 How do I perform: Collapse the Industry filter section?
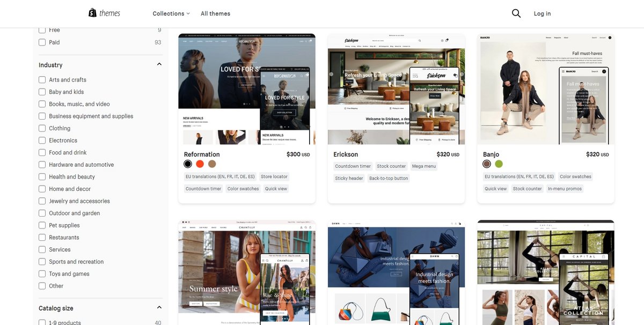point(159,63)
